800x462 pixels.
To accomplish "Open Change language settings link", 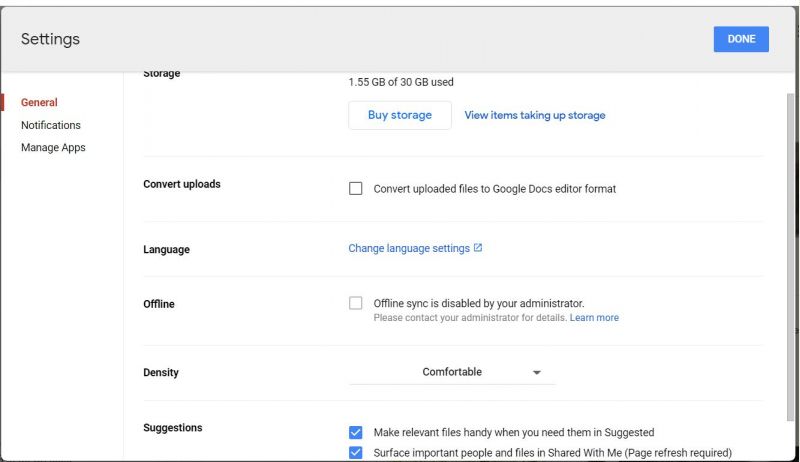I will [409, 248].
